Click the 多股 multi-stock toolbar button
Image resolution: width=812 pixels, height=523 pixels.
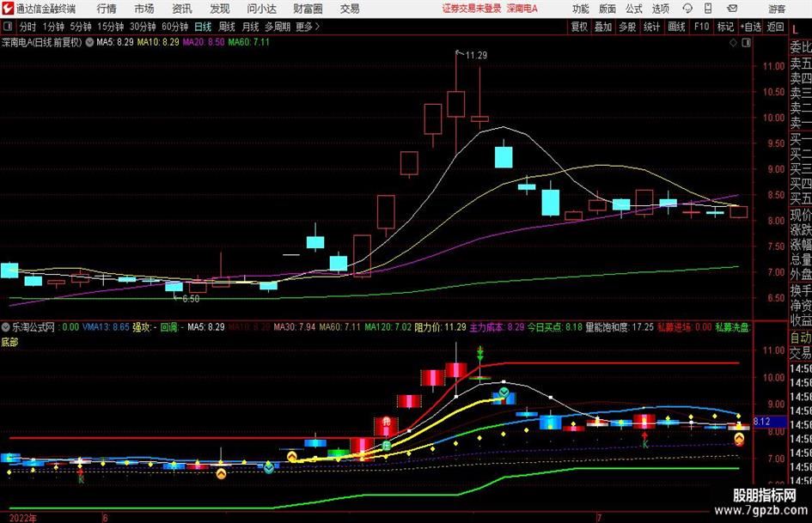tap(627, 27)
